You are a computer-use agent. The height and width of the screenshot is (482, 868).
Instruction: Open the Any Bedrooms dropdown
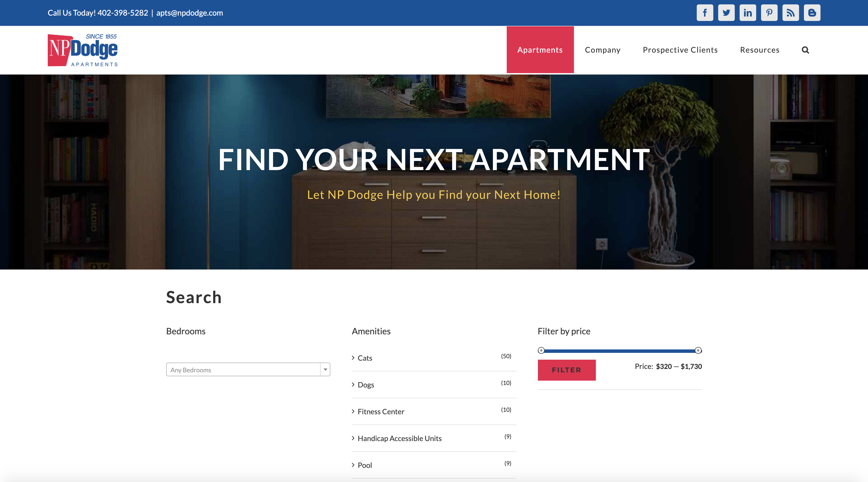tap(243, 369)
